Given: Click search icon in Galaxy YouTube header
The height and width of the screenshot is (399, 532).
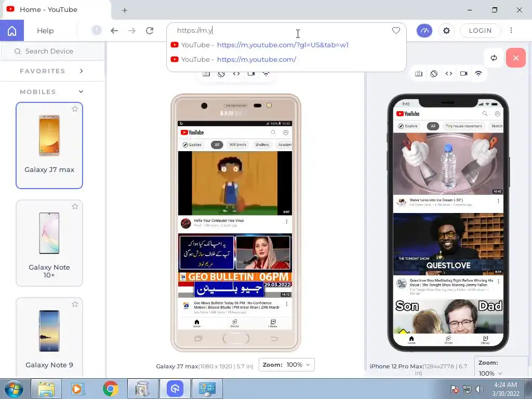Looking at the screenshot, I should 273,132.
